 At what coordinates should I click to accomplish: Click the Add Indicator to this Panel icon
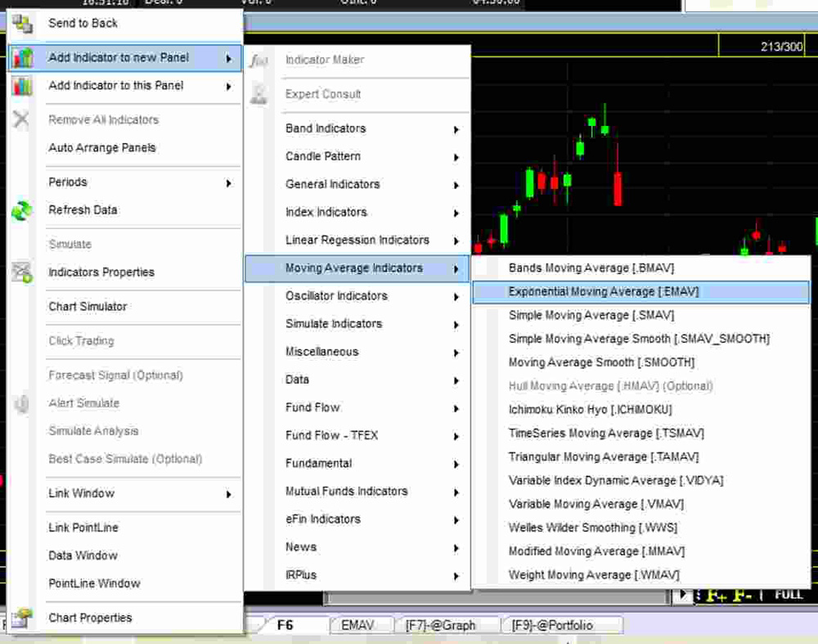(22, 86)
